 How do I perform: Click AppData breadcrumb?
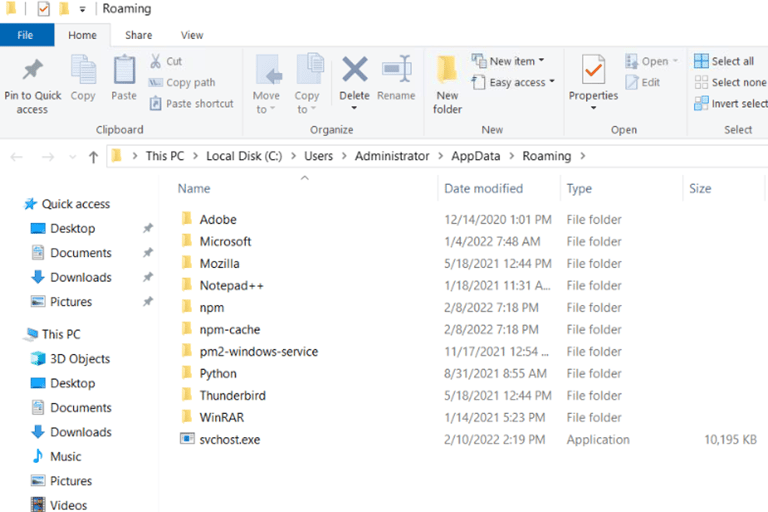[x=476, y=156]
